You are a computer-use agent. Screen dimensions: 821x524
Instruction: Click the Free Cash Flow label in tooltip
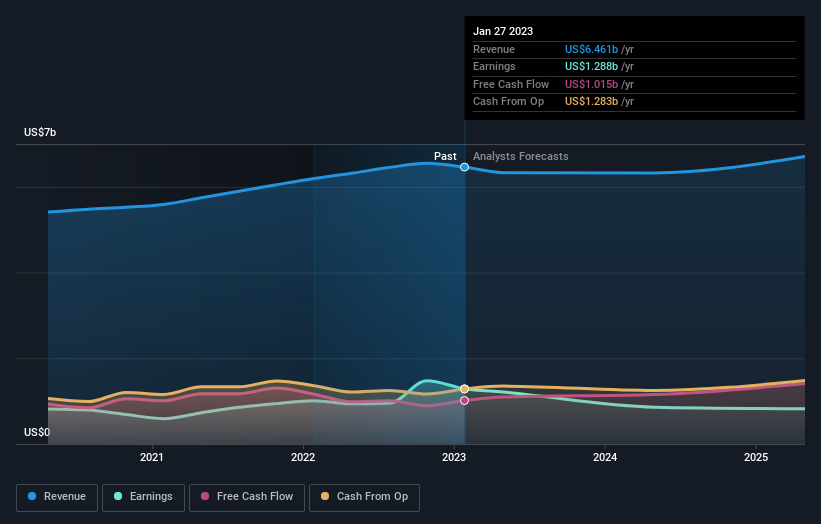coord(511,84)
